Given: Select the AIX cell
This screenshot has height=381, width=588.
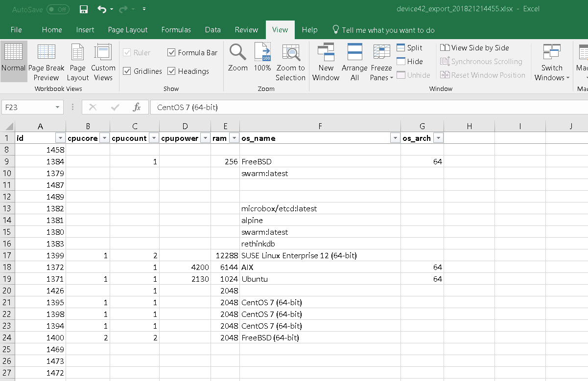Looking at the screenshot, I should [x=320, y=267].
